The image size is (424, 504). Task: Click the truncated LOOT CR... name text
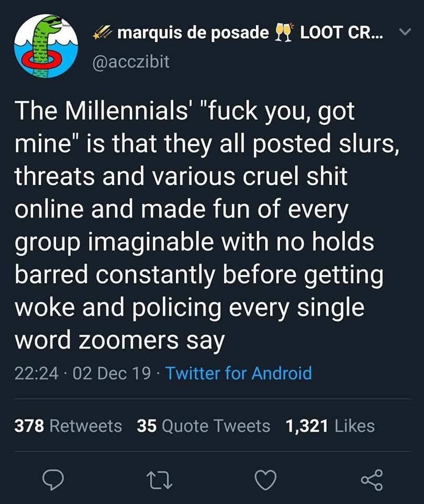tap(340, 33)
